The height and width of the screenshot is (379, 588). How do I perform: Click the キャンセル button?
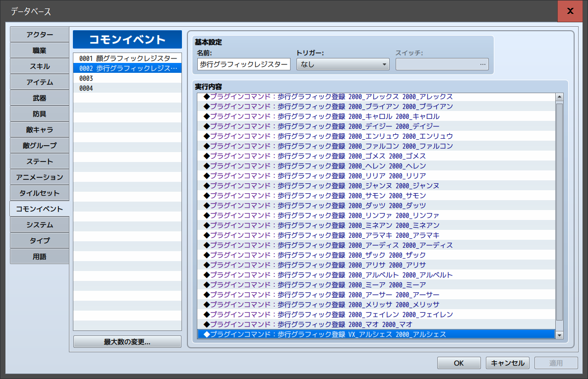pos(507,363)
